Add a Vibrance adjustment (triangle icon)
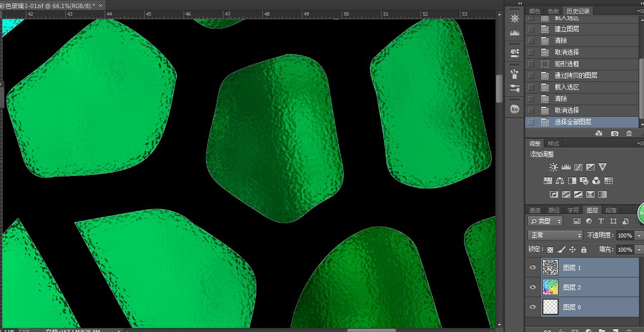Image resolution: width=644 pixels, height=332 pixels. [x=603, y=167]
